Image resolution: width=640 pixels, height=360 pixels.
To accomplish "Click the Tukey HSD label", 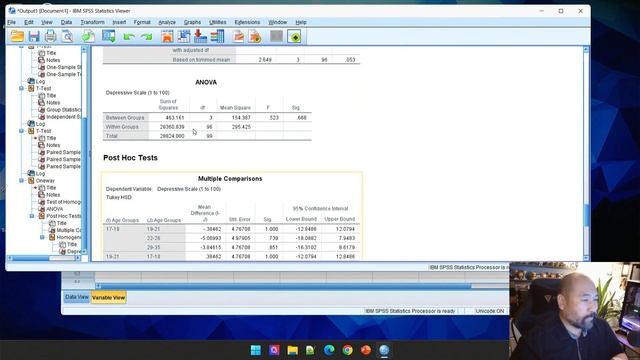I will tap(119, 197).
